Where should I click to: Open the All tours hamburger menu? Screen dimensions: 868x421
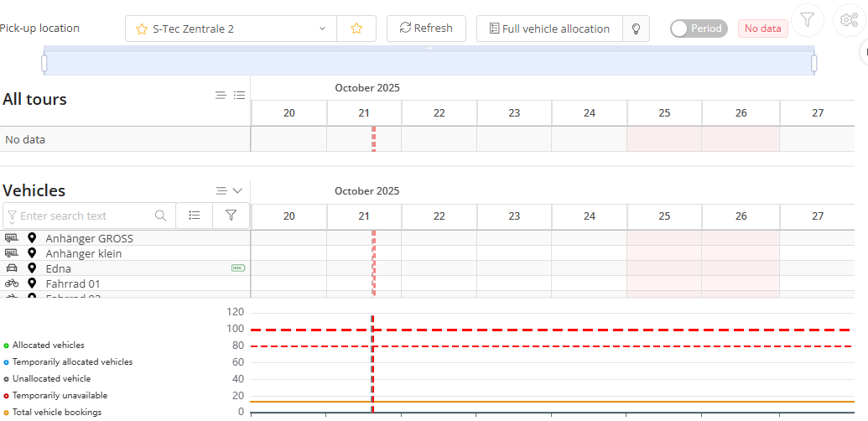pos(221,96)
